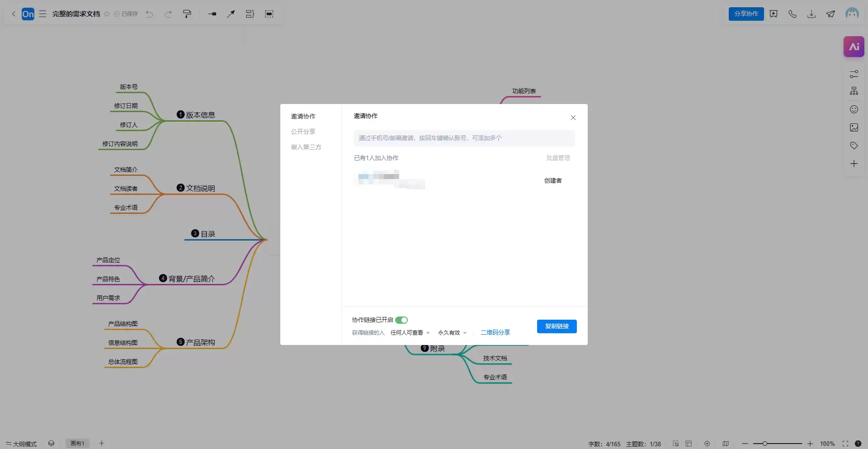This screenshot has width=868, height=449.
Task: Expand the 任何人可查看 permission dropdown
Action: pos(410,333)
